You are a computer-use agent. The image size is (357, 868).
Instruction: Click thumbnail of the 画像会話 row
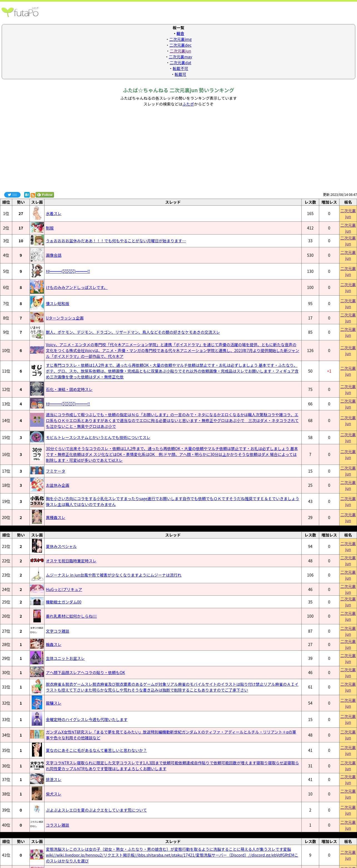(x=37, y=255)
